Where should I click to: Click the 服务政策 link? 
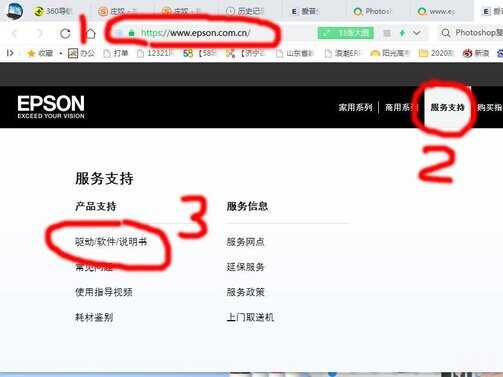click(246, 292)
